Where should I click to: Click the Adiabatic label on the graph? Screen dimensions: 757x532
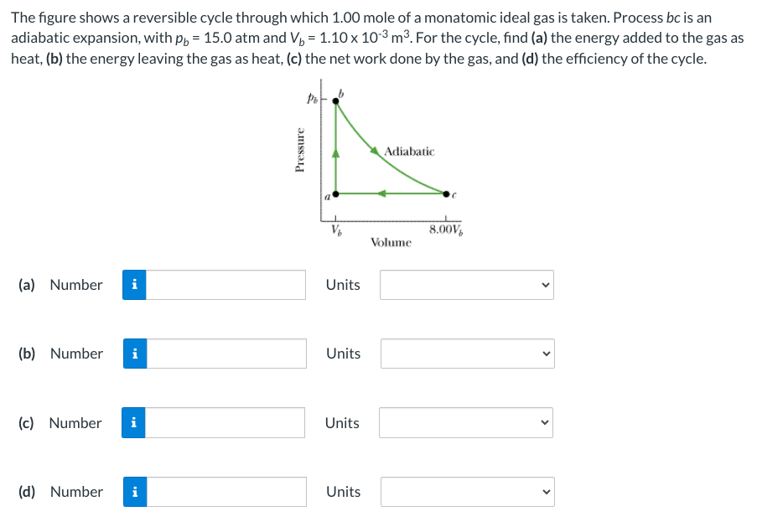(409, 152)
